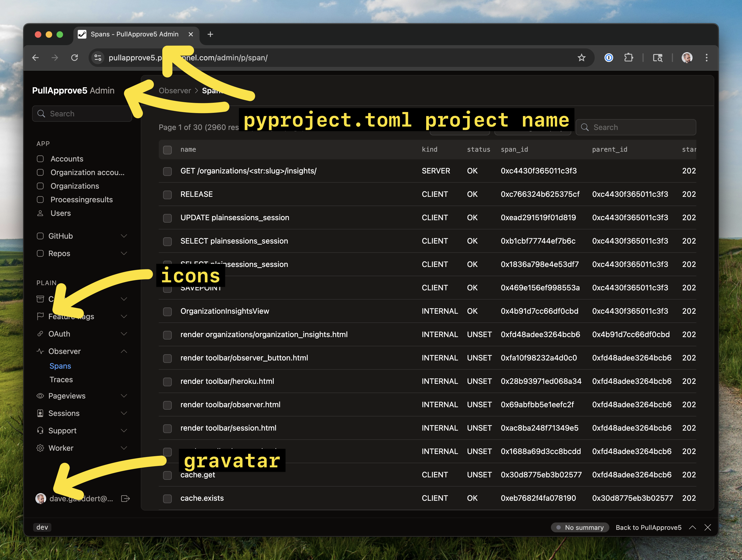Click the Sessions icon in sidebar
Viewport: 742px width, 560px height.
[40, 413]
